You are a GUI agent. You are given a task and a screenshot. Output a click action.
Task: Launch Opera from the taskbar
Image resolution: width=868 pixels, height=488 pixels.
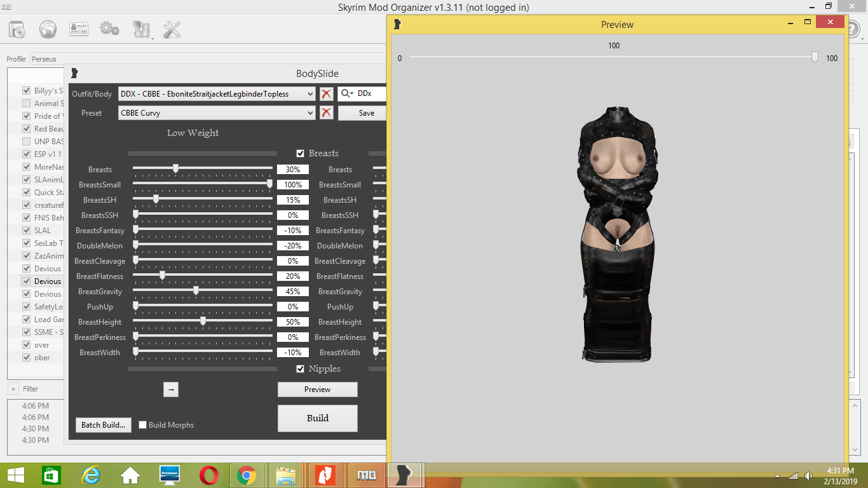(208, 475)
